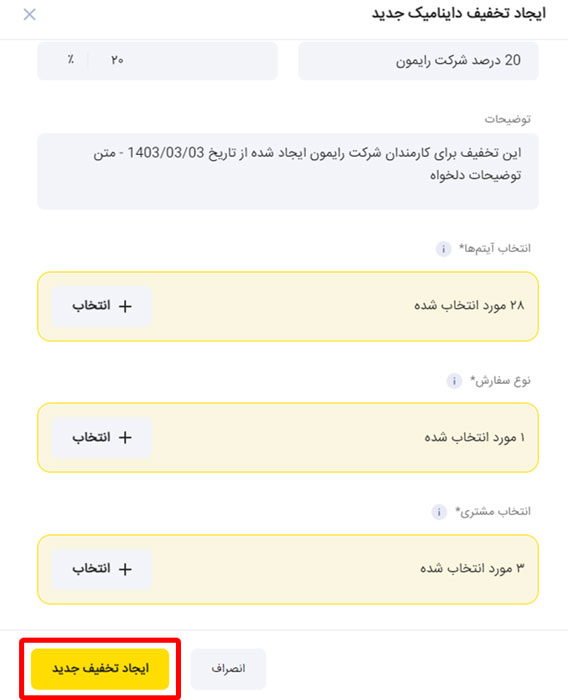Open info tooltip for انتخاب مشتری
568x700 pixels.
439,512
